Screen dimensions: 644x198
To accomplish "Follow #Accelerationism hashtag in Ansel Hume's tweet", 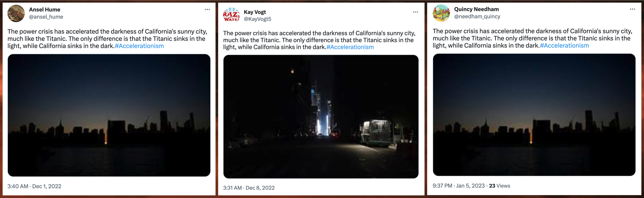I will pyautogui.click(x=139, y=46).
